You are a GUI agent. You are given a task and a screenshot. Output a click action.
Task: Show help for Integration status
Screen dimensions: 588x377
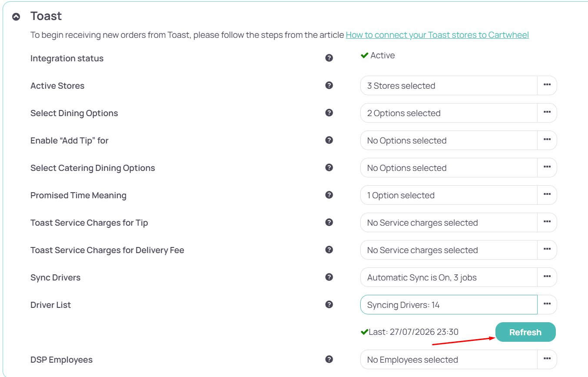point(329,58)
